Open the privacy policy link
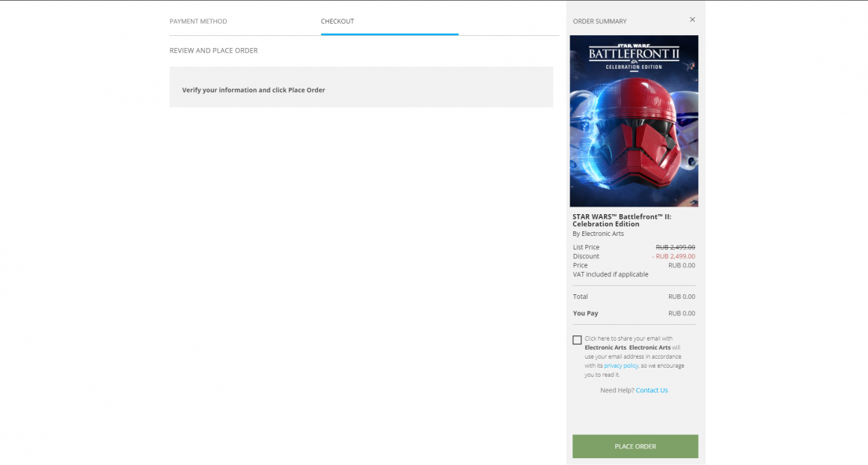Image resolution: width=868 pixels, height=465 pixels. pyautogui.click(x=621, y=365)
